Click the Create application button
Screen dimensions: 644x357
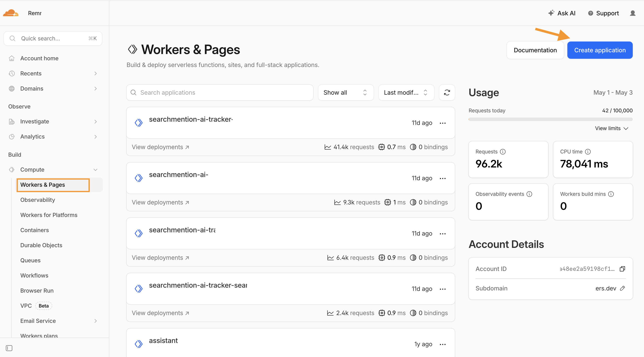pos(600,50)
